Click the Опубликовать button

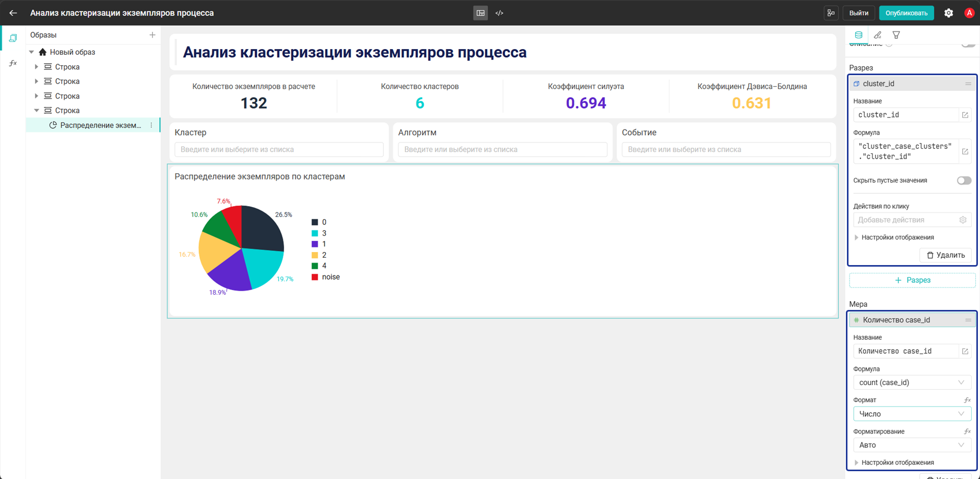point(906,13)
